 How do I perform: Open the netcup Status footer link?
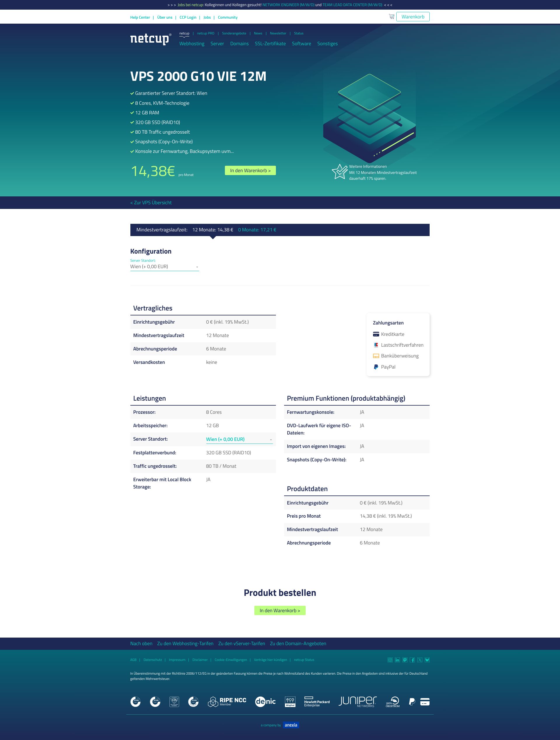[304, 660]
